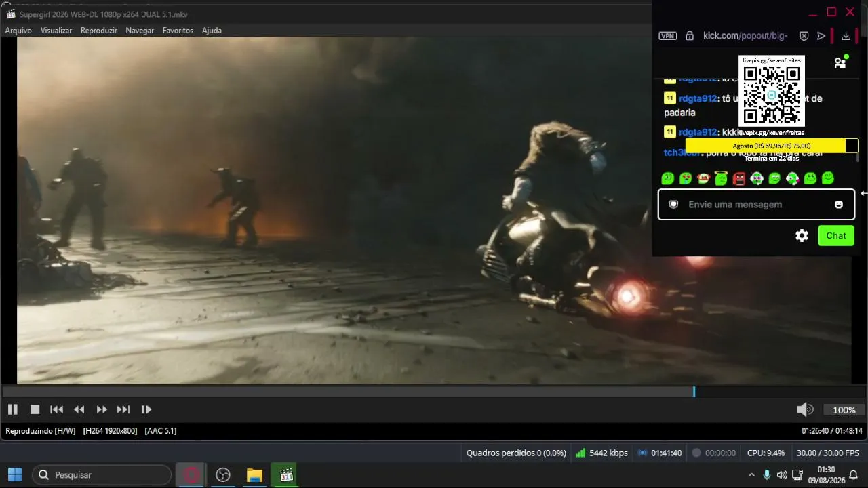
Task: Click the '[AAC 5.1]' audio format text
Action: tap(161, 430)
